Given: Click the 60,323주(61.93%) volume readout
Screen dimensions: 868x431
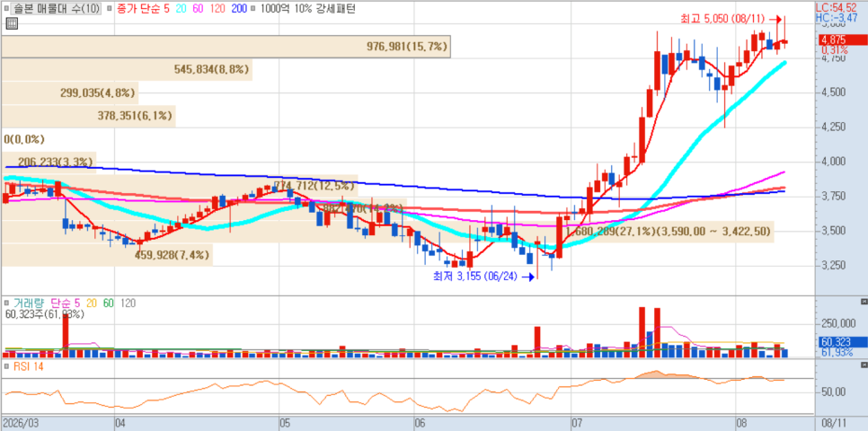Looking at the screenshot, I should pos(45,315).
